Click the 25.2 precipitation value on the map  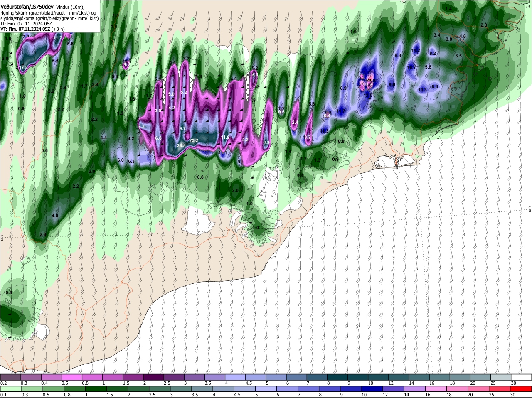(x=194, y=141)
